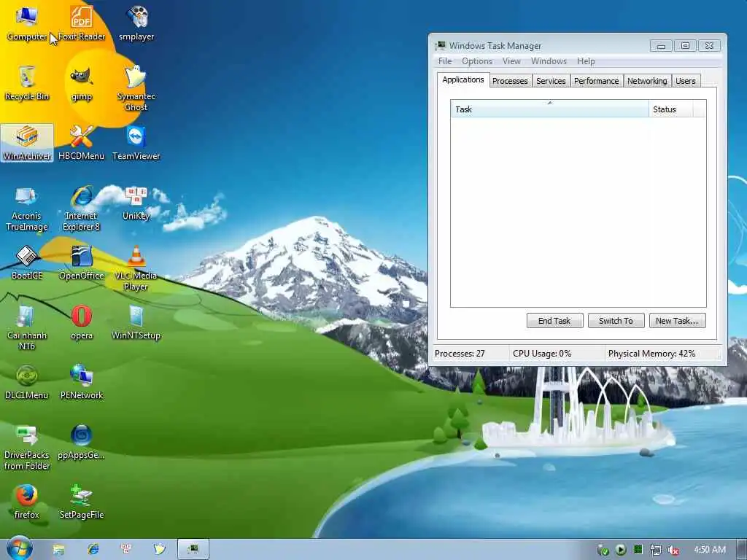Select the DLC1Menu icon
Image resolution: width=747 pixels, height=560 pixels.
(x=27, y=382)
